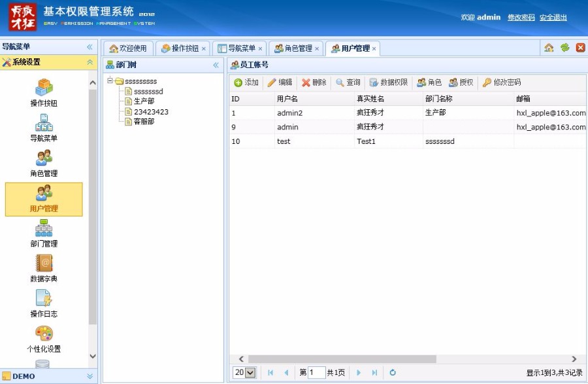Screen dimensions: 588x384
Task: Click the grid scrollbar right arrow
Action: tap(574, 359)
